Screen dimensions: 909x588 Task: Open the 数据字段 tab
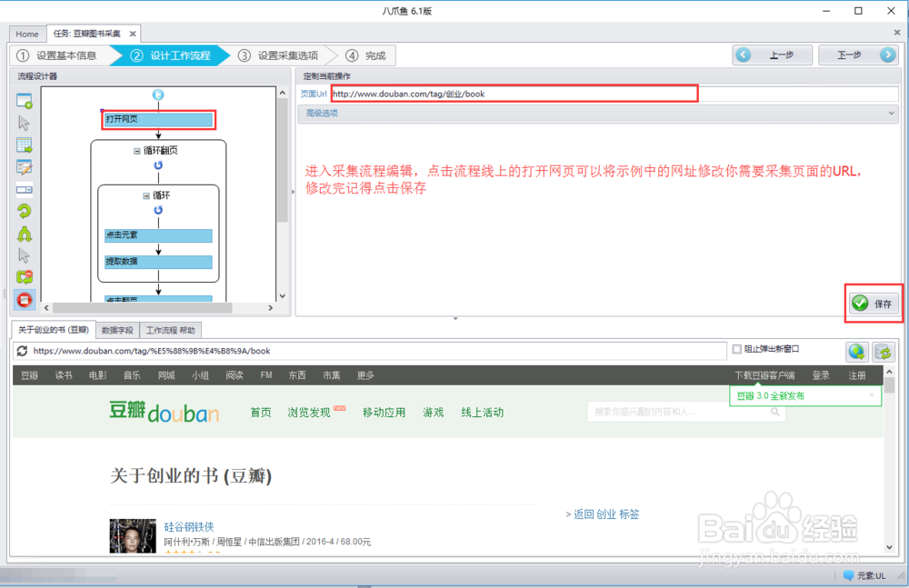117,331
